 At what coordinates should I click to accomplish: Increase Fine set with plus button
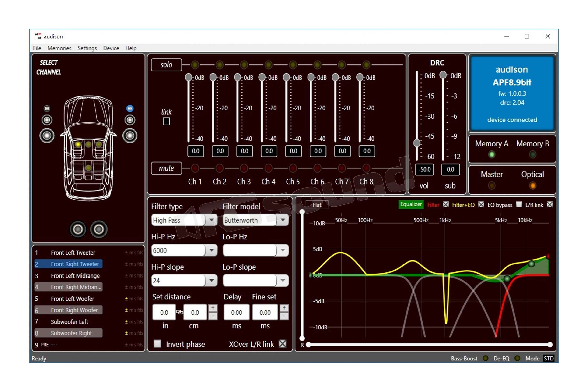point(284,308)
